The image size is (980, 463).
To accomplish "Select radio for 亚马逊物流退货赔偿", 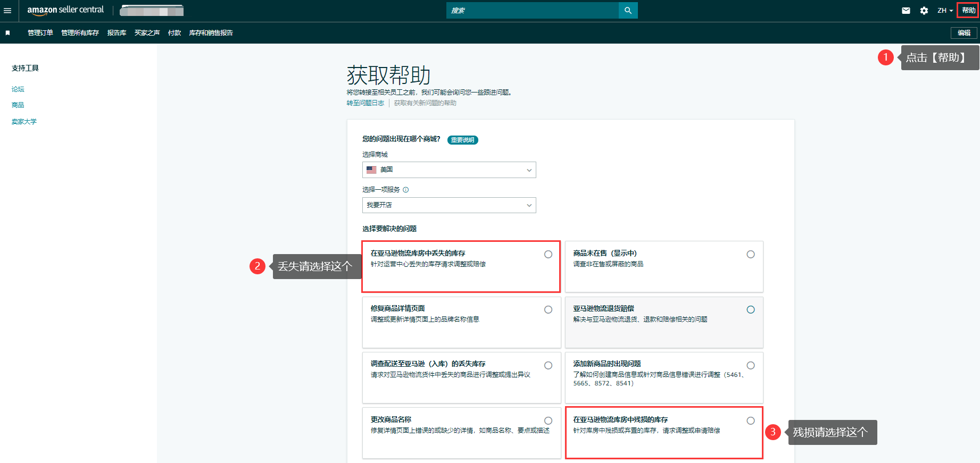I will pos(751,310).
